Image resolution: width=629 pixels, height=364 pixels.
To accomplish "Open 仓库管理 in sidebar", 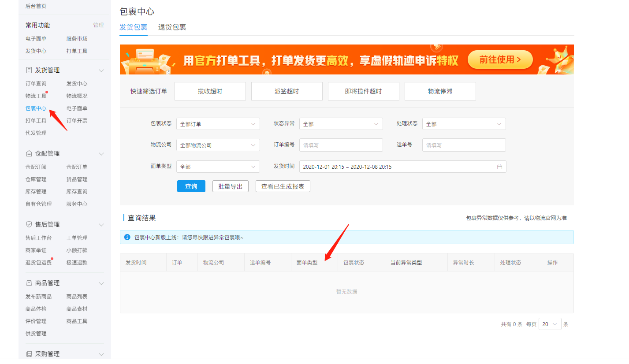I will pyautogui.click(x=36, y=179).
